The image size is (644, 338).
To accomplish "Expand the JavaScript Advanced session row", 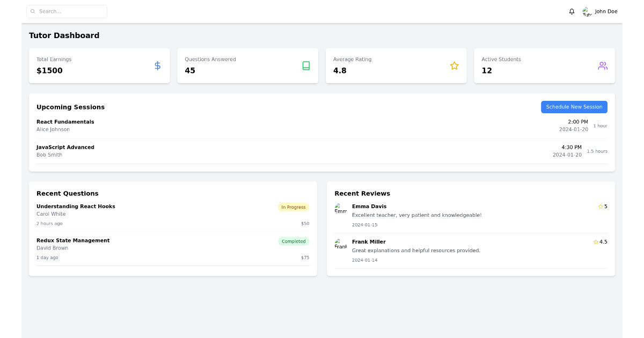I will 322,151.
